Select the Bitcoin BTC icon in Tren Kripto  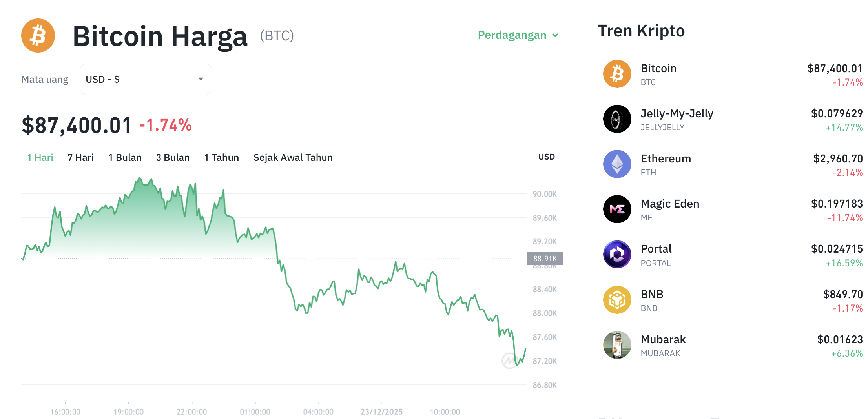coord(617,74)
